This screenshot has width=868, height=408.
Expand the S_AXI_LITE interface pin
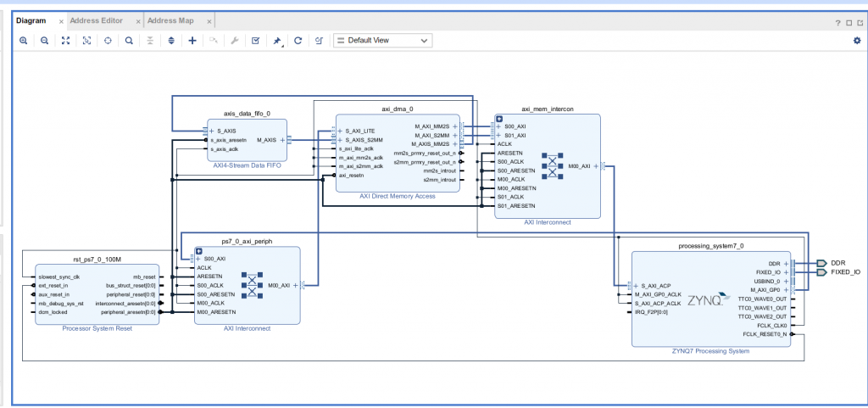pyautogui.click(x=340, y=131)
